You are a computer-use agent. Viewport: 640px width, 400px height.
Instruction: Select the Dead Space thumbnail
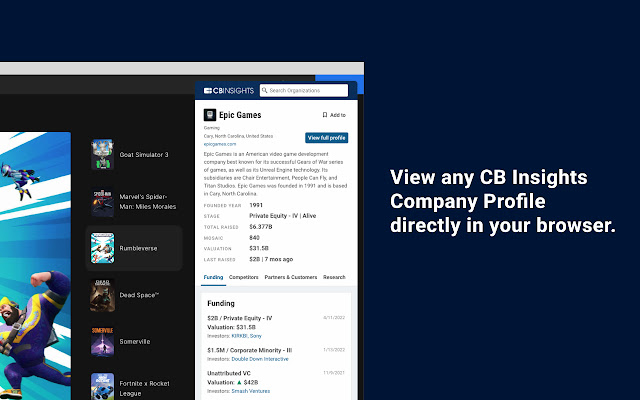point(102,295)
